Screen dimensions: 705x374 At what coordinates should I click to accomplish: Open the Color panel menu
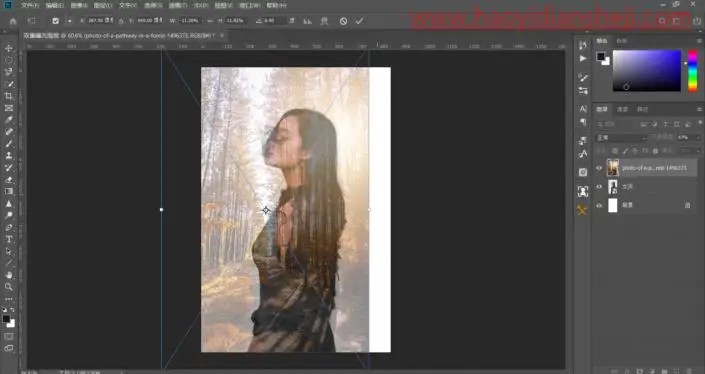point(699,41)
